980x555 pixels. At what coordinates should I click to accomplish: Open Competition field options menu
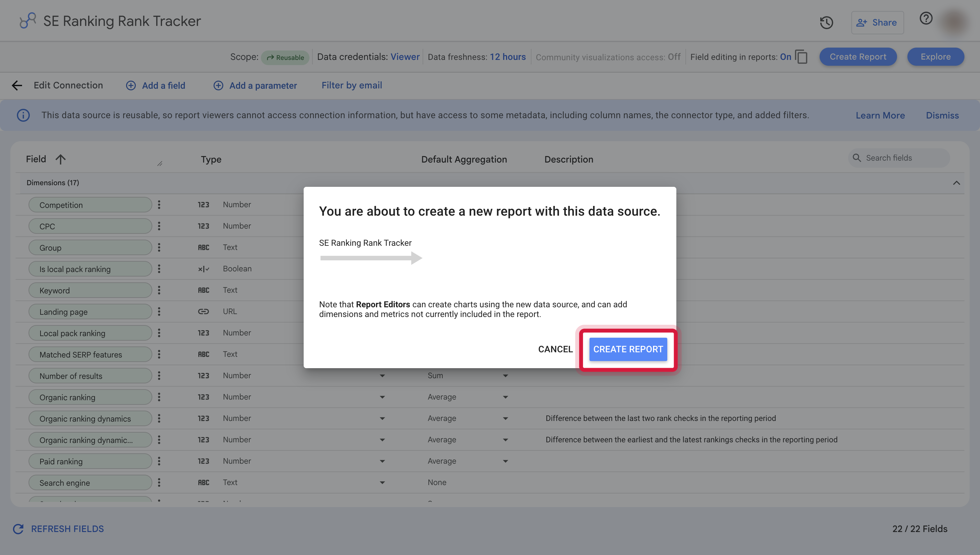pos(159,205)
